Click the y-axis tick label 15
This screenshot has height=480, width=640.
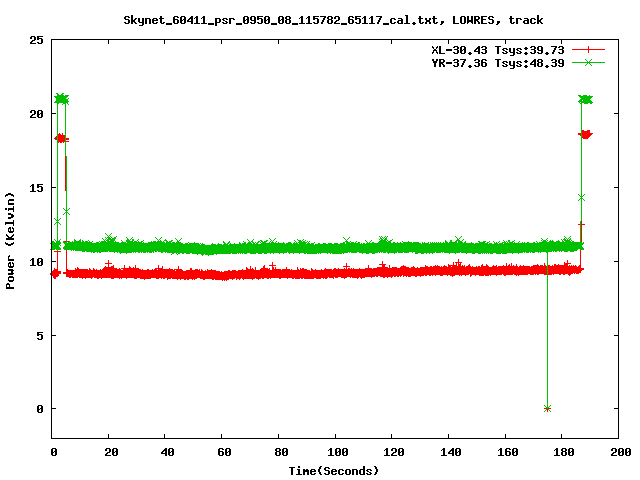(37, 188)
